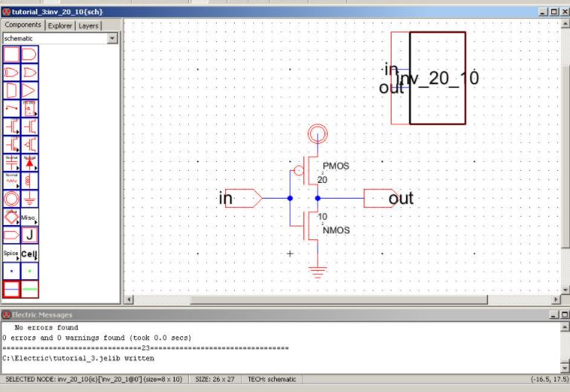Choose the capacitor component
This screenshot has height=392, width=570.
click(12, 163)
